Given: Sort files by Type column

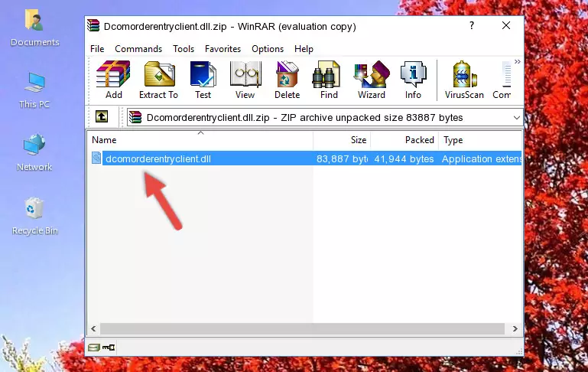Looking at the screenshot, I should coord(480,140).
